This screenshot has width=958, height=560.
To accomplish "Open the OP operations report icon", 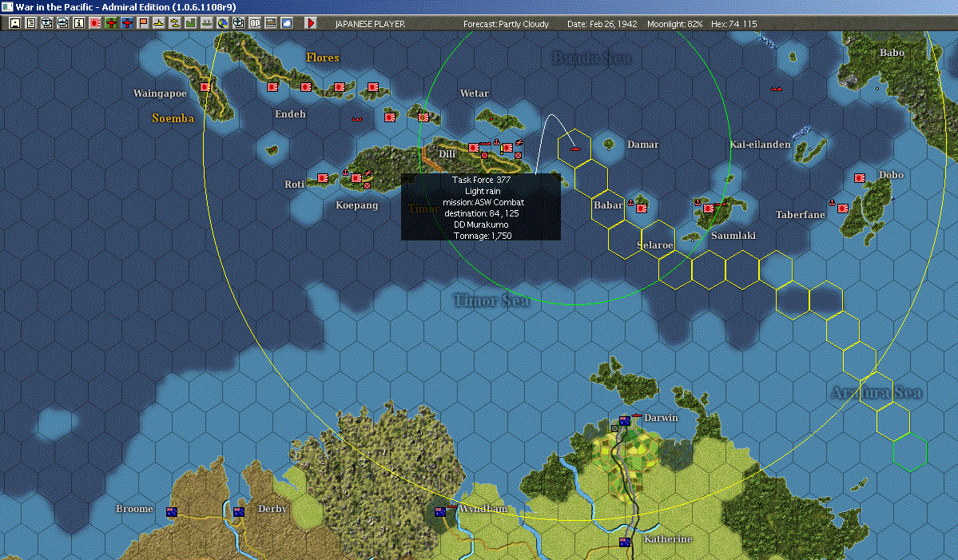I will tap(254, 23).
